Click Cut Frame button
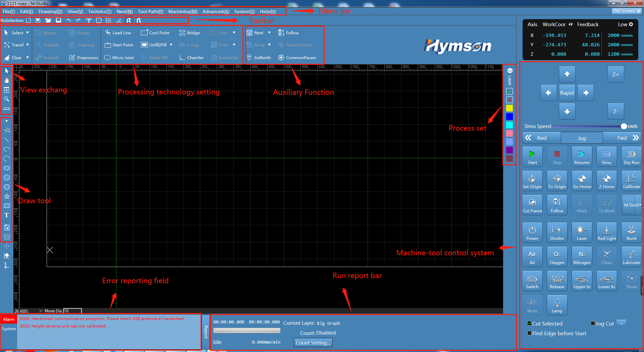 click(532, 205)
